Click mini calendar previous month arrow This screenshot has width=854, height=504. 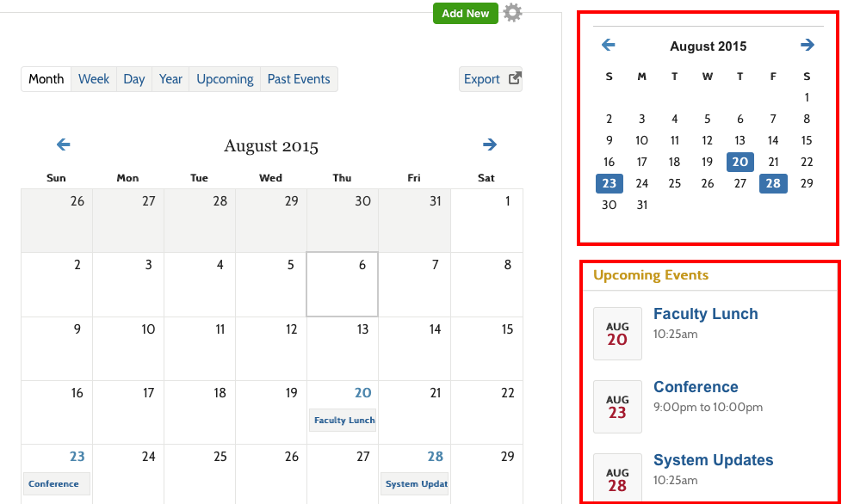pos(609,45)
